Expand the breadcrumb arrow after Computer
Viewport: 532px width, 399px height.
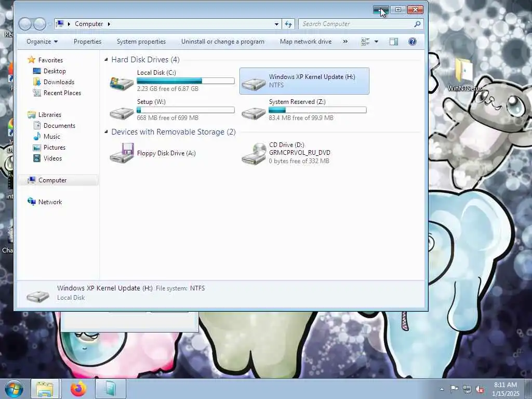pyautogui.click(x=109, y=24)
